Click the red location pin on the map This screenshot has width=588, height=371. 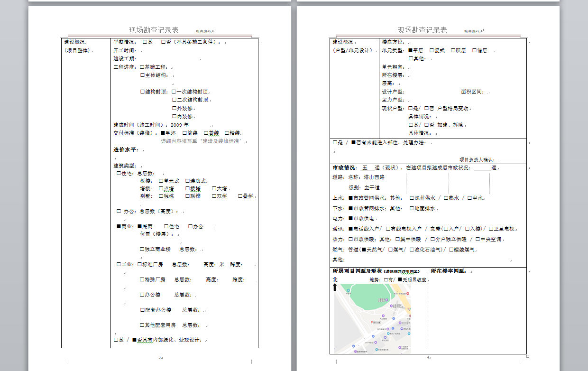point(371,323)
